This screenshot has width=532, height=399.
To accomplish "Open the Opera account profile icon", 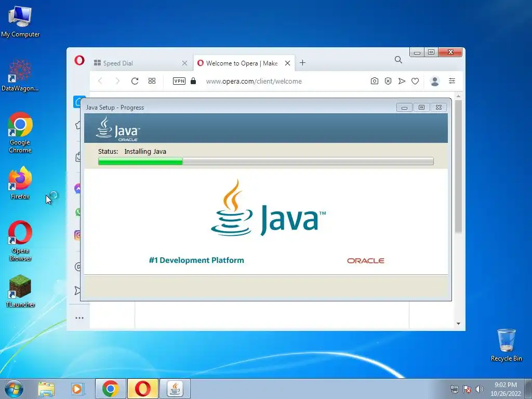I will tap(435, 81).
